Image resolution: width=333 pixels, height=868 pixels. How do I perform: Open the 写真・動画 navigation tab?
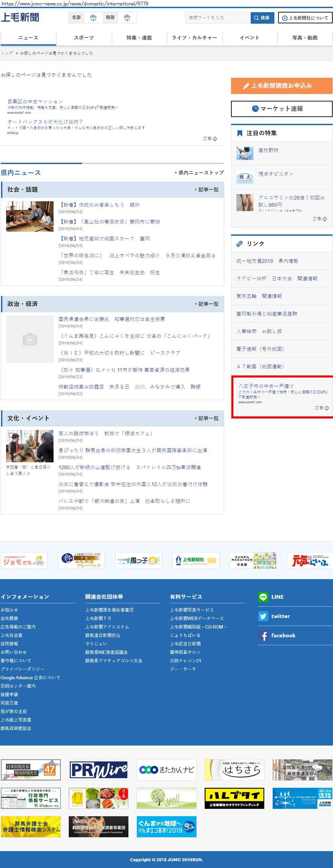[305, 38]
